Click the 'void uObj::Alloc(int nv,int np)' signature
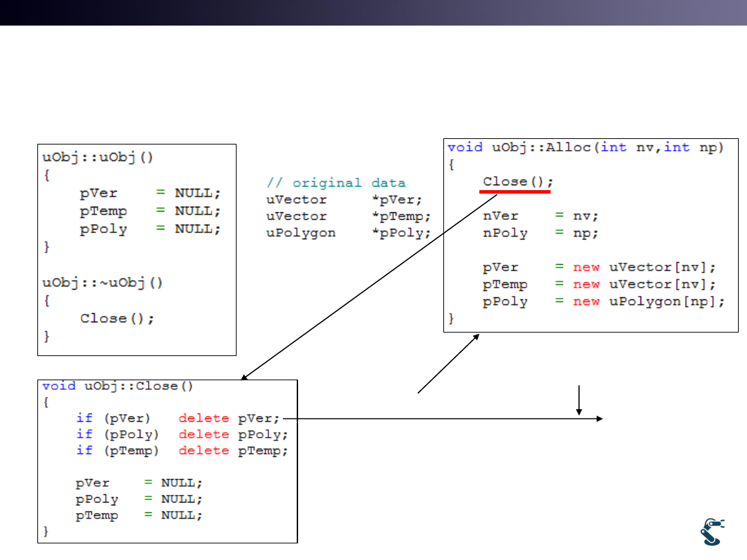747x560 pixels. (584, 147)
